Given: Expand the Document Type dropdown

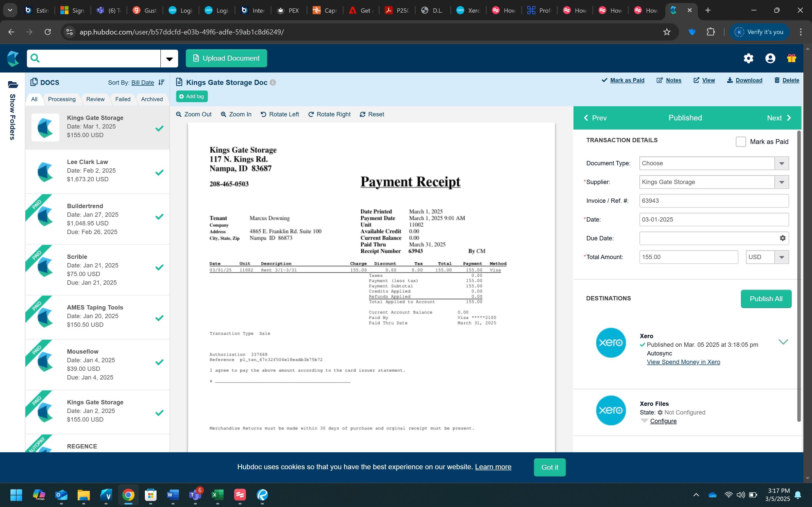Looking at the screenshot, I should point(782,163).
